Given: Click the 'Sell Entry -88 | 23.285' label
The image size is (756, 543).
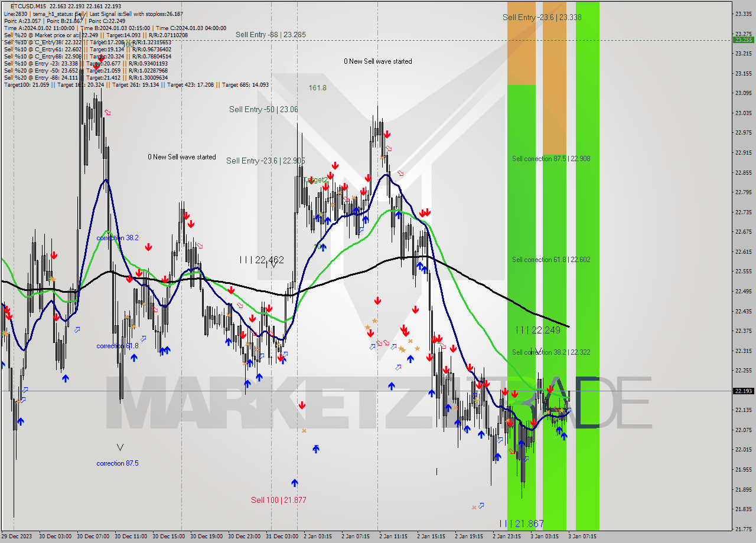Looking at the screenshot, I should coord(271,35).
